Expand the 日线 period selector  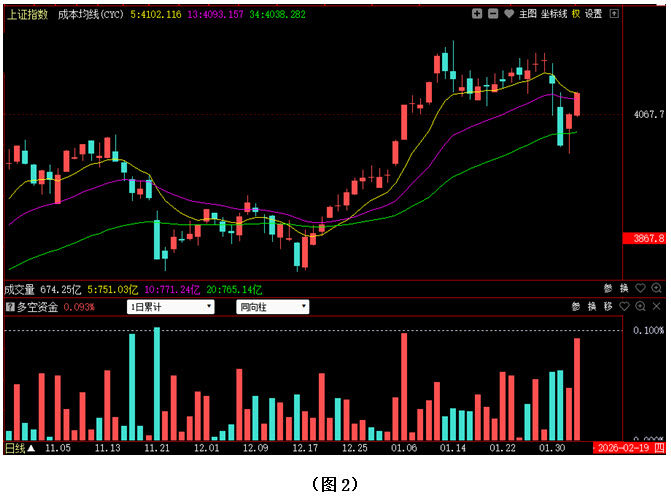(19, 449)
